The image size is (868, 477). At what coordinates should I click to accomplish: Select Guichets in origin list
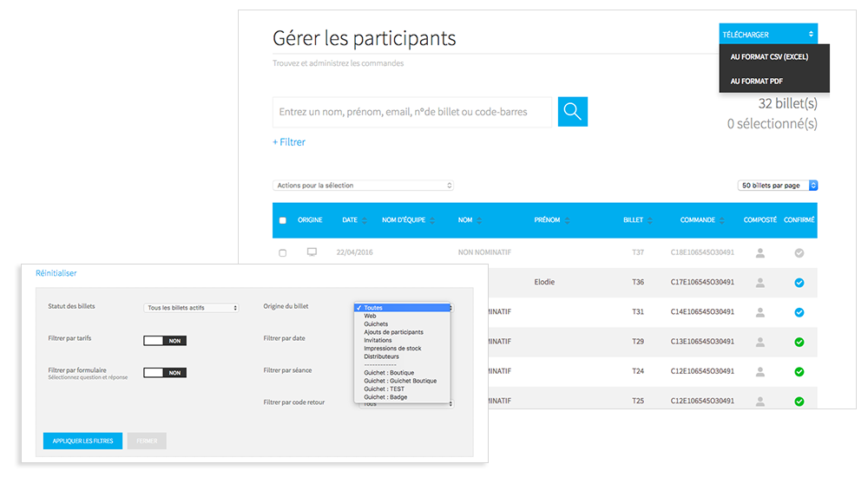[376, 324]
